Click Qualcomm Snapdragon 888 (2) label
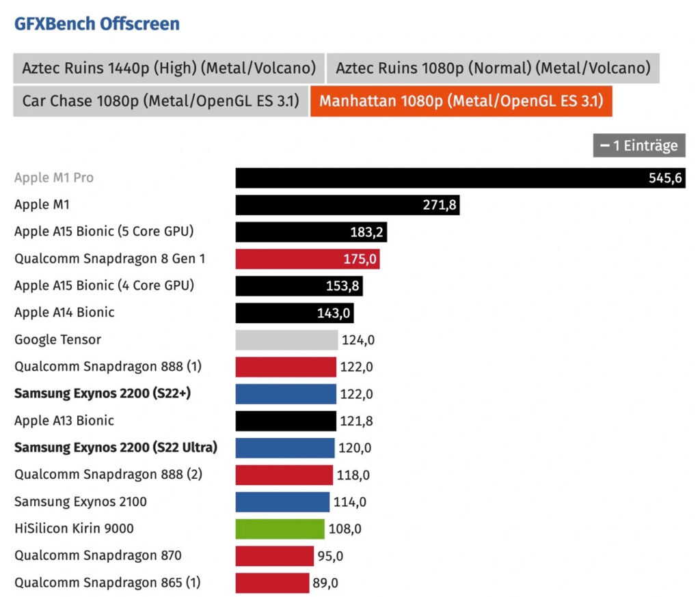This screenshot has width=700, height=597. click(108, 474)
